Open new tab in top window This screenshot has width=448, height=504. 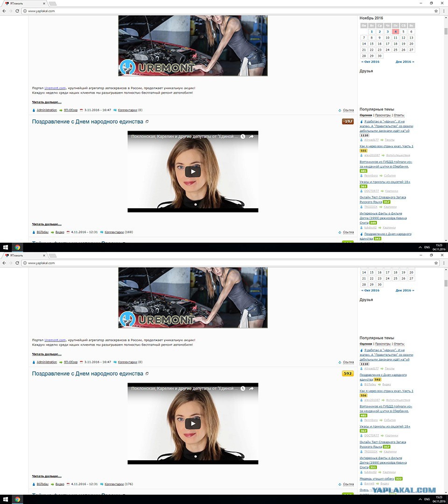[x=53, y=4]
